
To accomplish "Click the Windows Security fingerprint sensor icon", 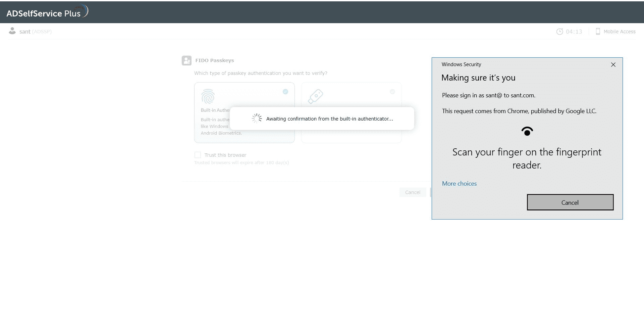I will tap(527, 131).
